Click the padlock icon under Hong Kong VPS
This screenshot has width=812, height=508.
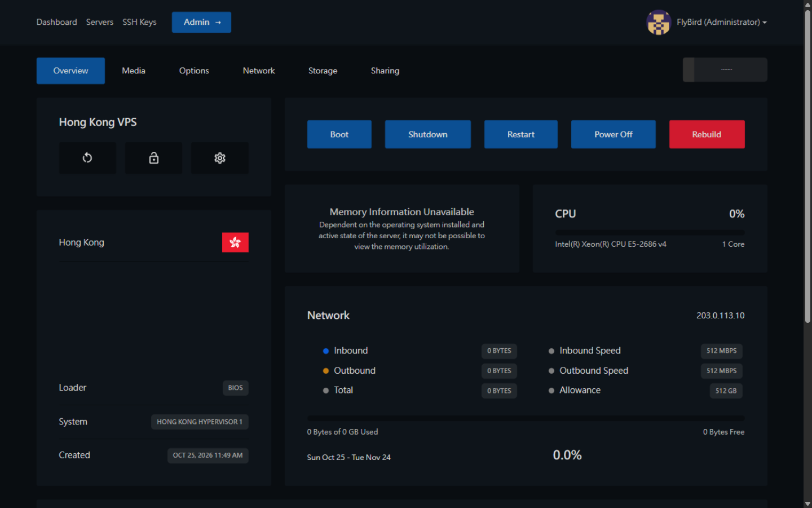(x=153, y=158)
